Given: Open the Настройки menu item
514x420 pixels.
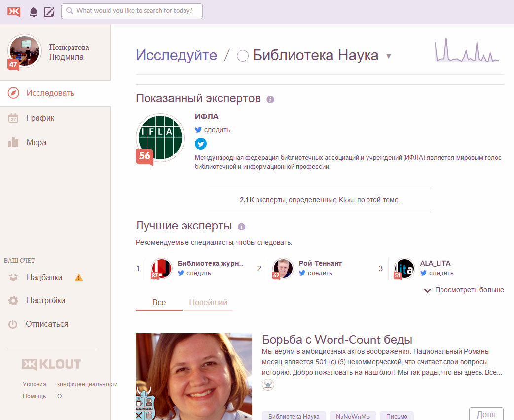Looking at the screenshot, I should point(46,301).
